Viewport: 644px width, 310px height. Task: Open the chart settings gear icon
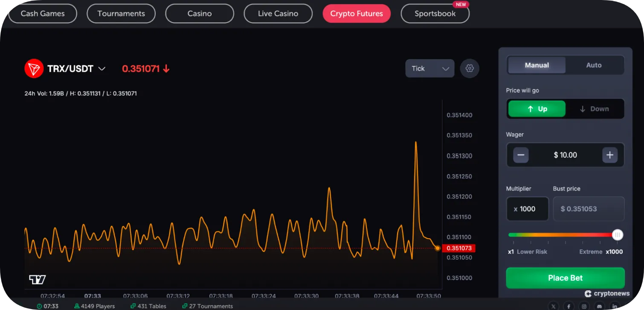click(469, 68)
